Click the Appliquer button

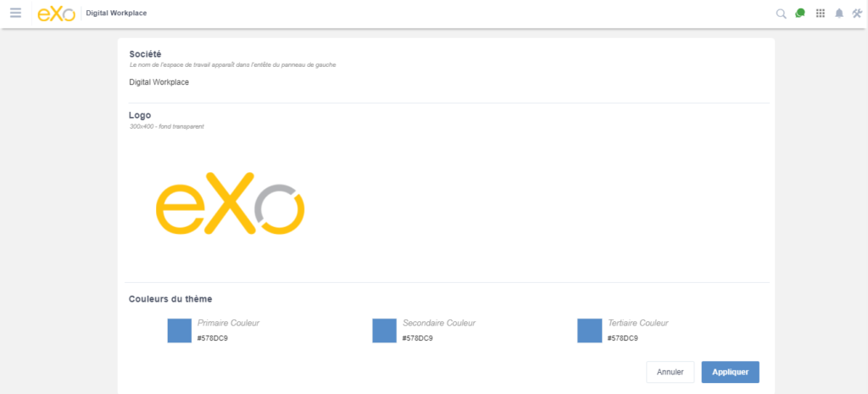pyautogui.click(x=730, y=372)
